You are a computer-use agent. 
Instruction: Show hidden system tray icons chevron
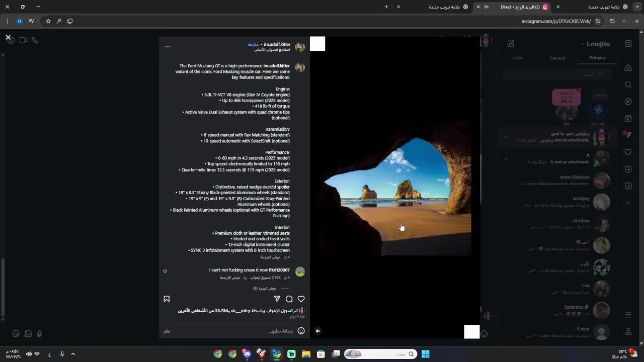coord(73,354)
